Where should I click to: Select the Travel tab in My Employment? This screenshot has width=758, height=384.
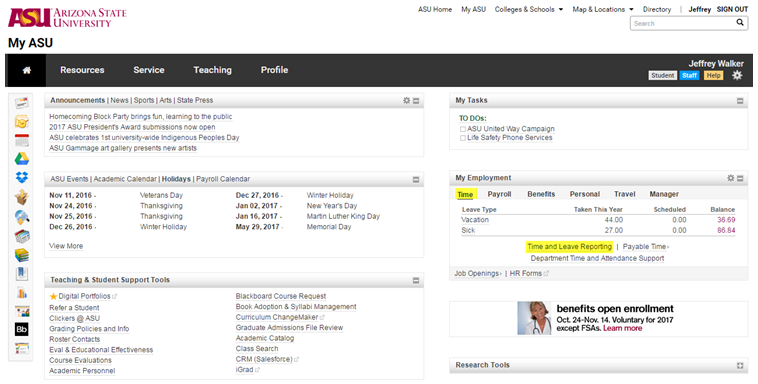pyautogui.click(x=625, y=194)
